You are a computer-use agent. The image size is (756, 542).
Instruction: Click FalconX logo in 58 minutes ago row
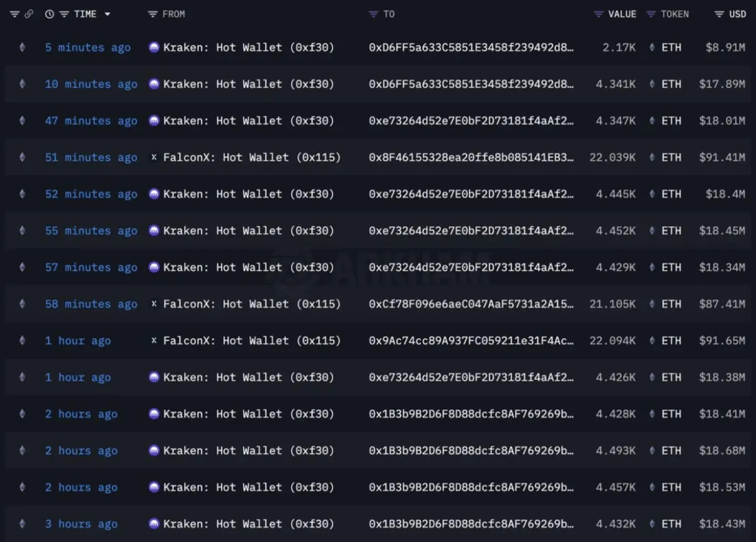pos(154,304)
